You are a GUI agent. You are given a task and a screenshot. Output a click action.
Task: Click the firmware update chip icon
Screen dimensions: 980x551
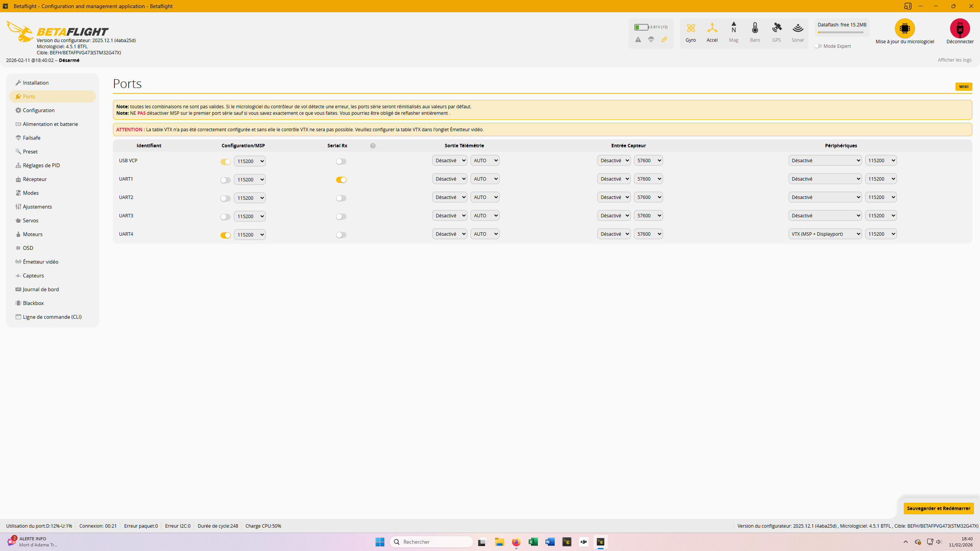(x=905, y=28)
